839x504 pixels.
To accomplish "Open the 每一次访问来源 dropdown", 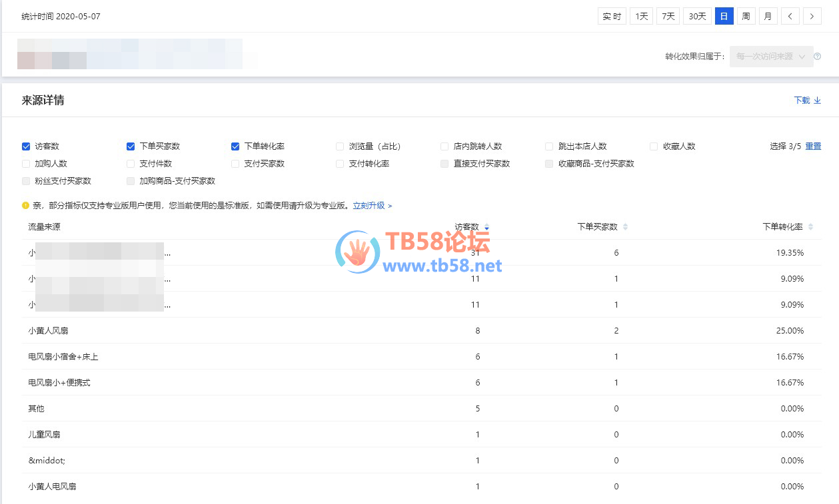I will pos(771,57).
